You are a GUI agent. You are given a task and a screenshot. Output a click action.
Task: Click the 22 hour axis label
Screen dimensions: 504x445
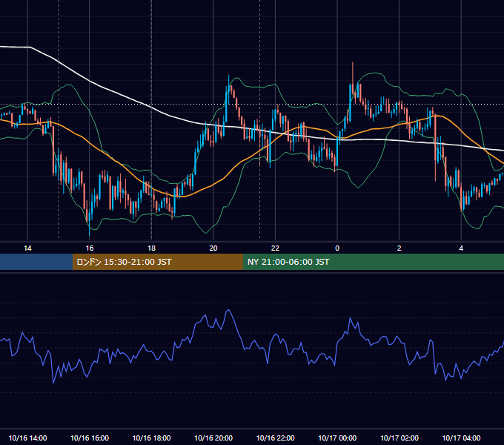click(x=275, y=248)
